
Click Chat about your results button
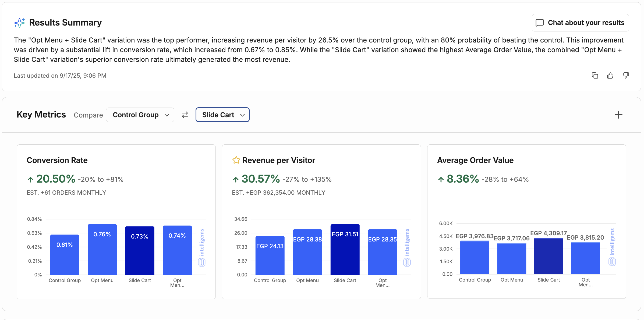pos(580,23)
